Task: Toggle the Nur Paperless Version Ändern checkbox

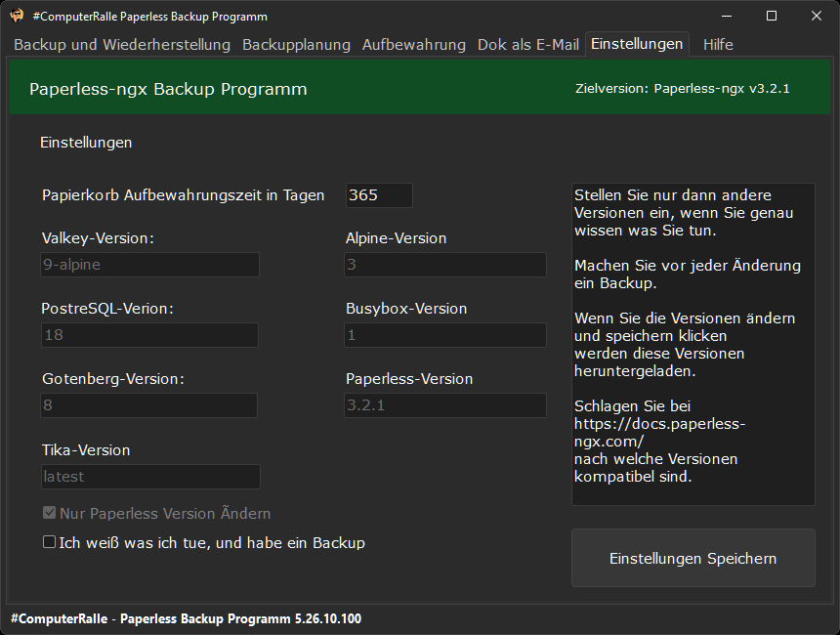Action: pos(49,513)
